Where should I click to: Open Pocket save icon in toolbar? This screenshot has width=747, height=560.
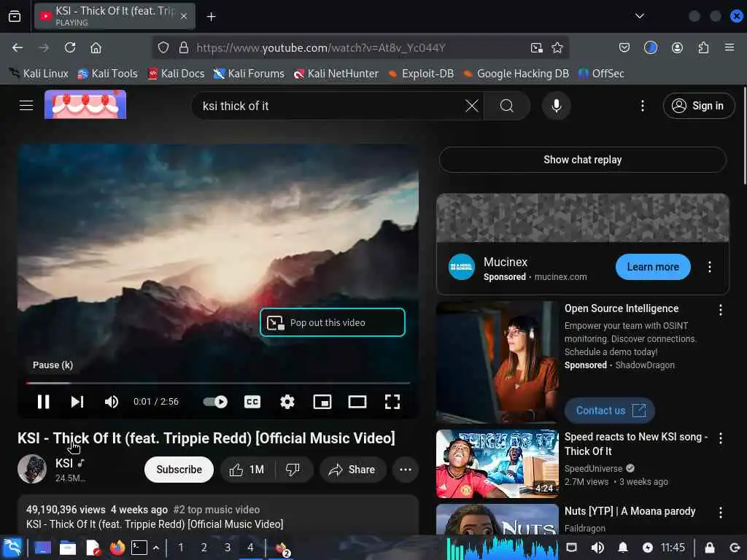pyautogui.click(x=624, y=47)
